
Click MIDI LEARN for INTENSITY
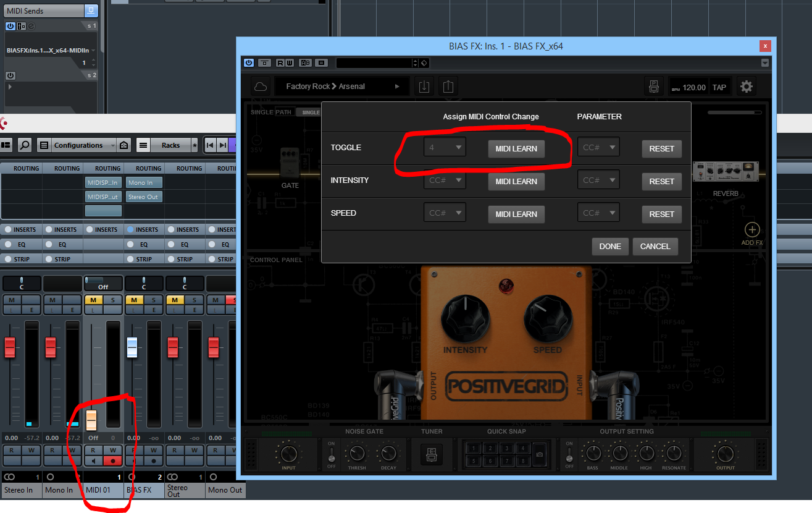[x=516, y=181]
